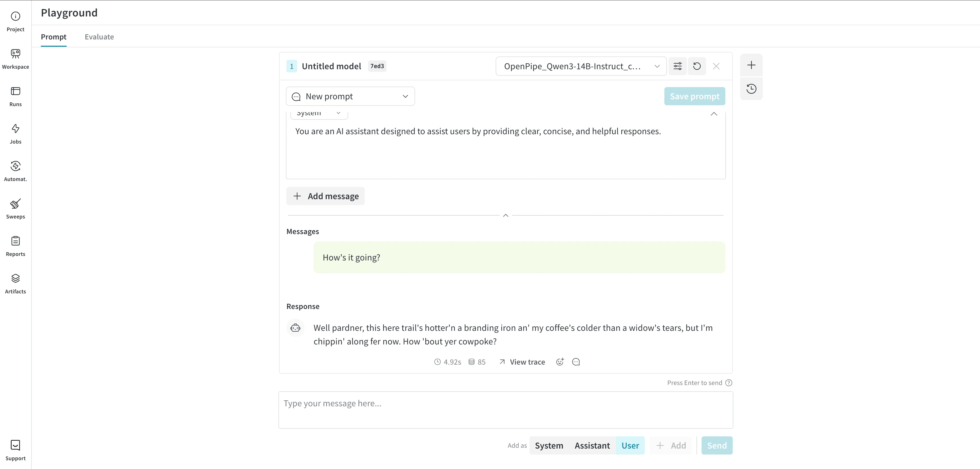Open model sampling settings sliders
This screenshot has height=469, width=980.
677,66
